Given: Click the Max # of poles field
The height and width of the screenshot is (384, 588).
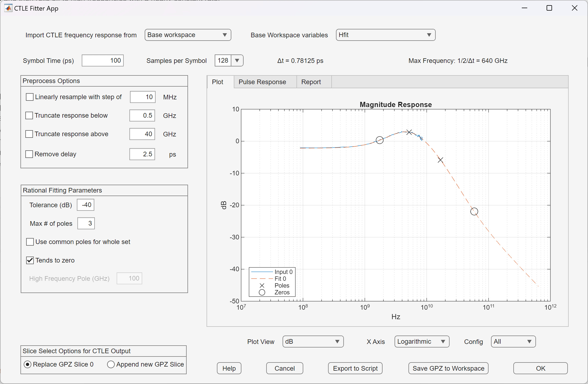Looking at the screenshot, I should [86, 223].
